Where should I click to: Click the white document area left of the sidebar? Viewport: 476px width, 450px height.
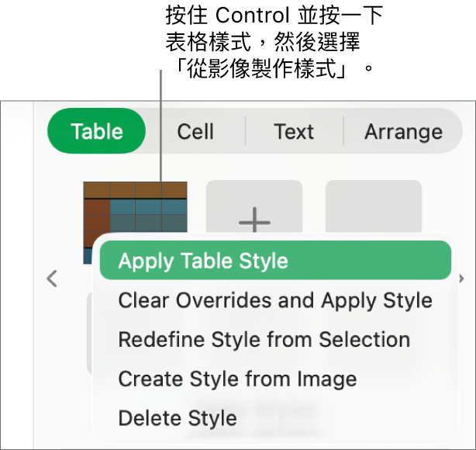pos(16,272)
